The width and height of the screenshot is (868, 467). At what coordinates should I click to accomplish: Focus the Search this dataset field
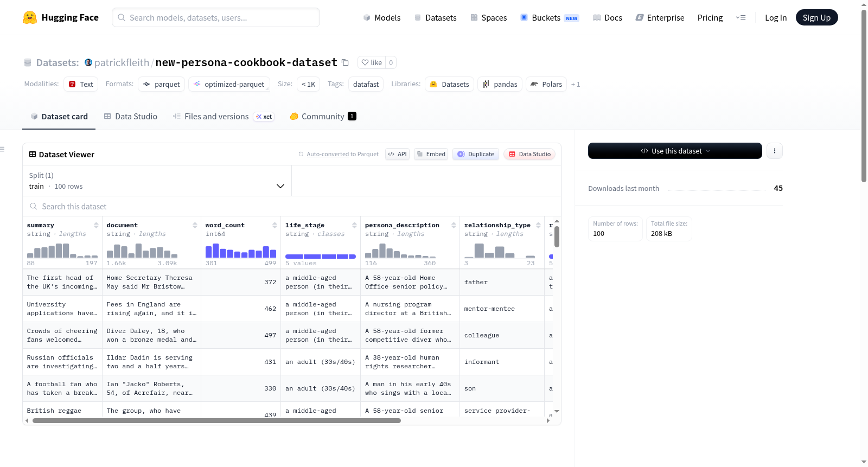(x=292, y=206)
